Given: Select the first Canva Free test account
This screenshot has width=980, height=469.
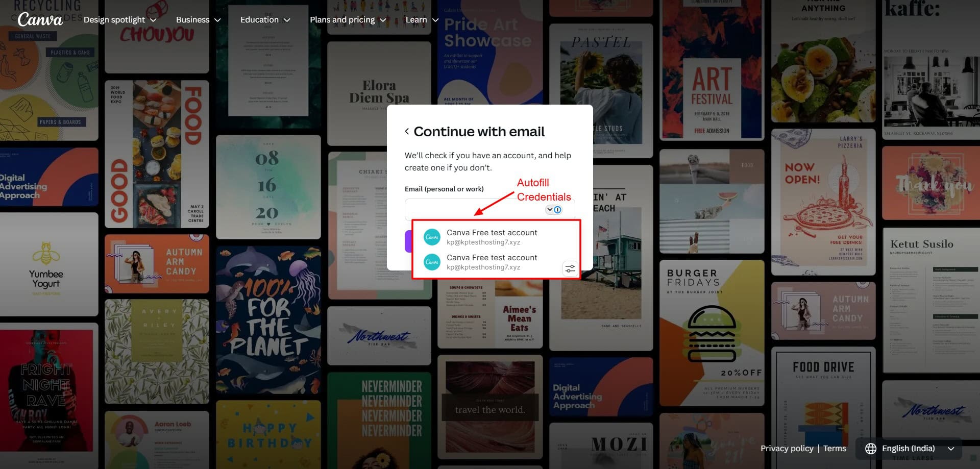Looking at the screenshot, I should (x=492, y=237).
